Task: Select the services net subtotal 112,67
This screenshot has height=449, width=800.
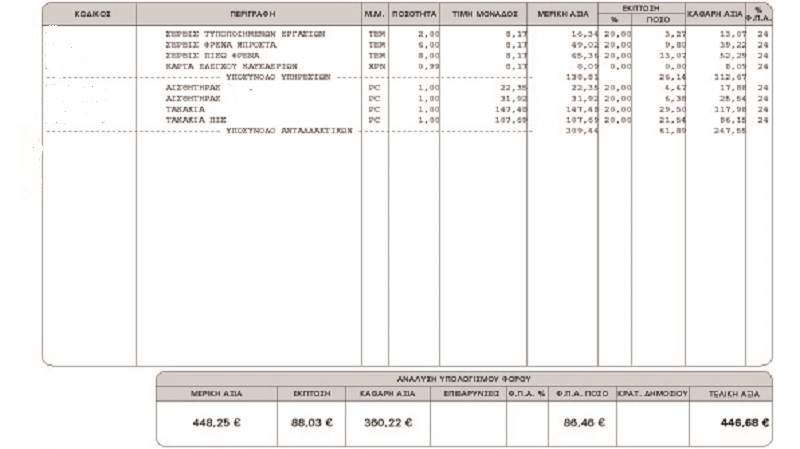Action: click(730, 77)
